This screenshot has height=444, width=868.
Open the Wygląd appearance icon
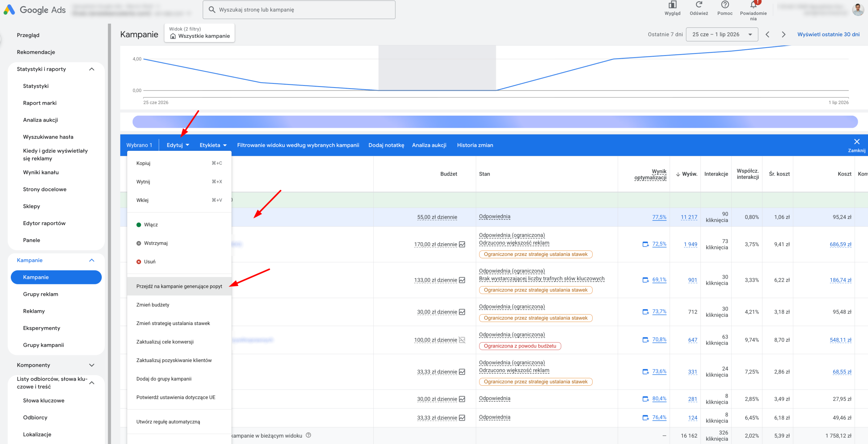click(672, 5)
